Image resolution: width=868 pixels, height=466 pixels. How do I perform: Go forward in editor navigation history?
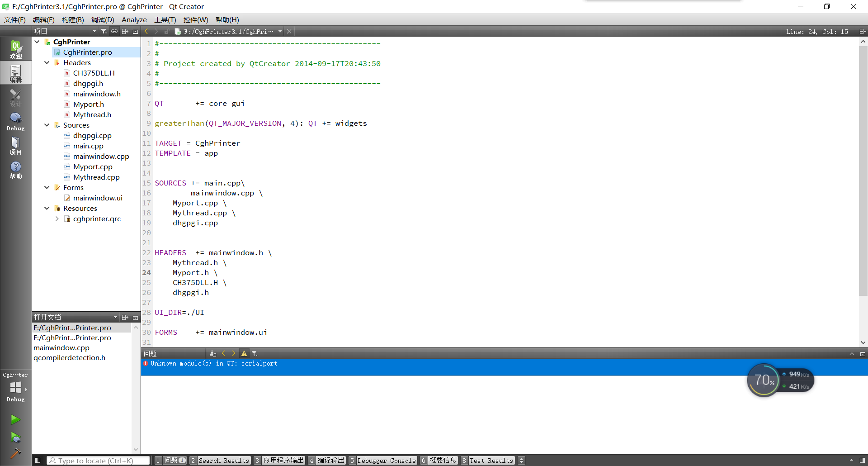pyautogui.click(x=156, y=31)
